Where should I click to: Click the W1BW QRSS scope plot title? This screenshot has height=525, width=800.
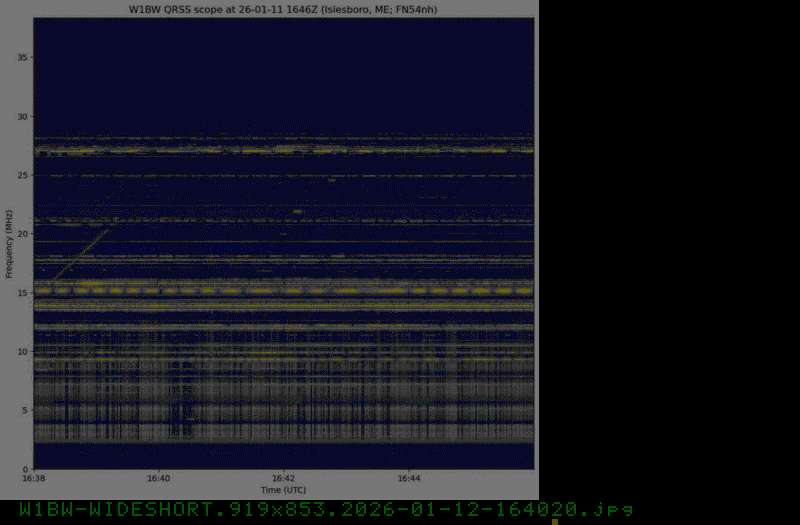tap(283, 9)
